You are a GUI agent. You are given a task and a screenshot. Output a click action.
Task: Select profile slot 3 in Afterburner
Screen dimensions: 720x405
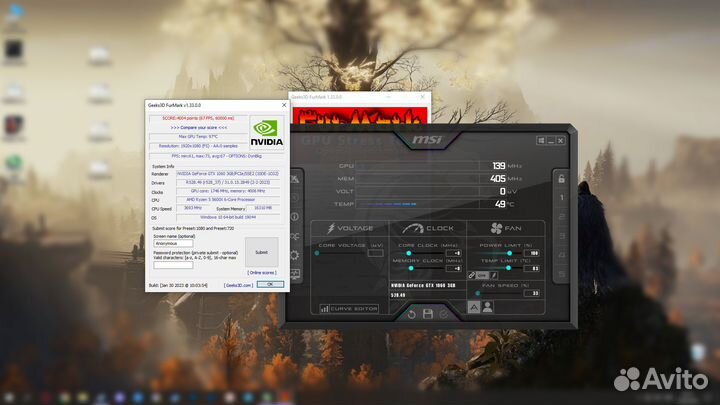click(561, 236)
